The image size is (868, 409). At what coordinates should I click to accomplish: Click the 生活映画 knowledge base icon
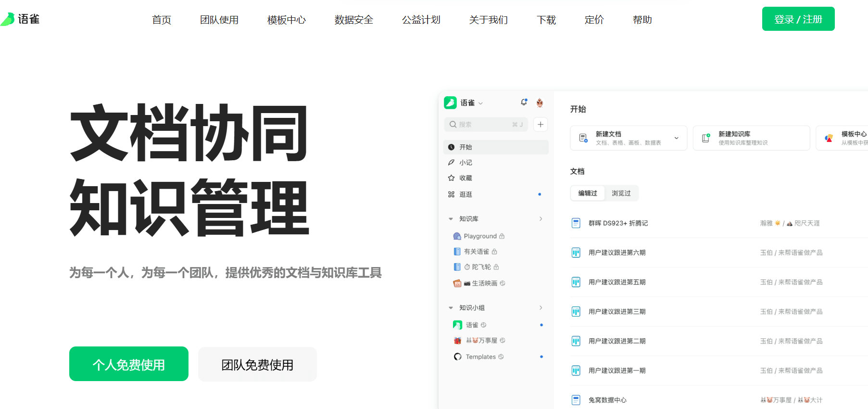[457, 283]
